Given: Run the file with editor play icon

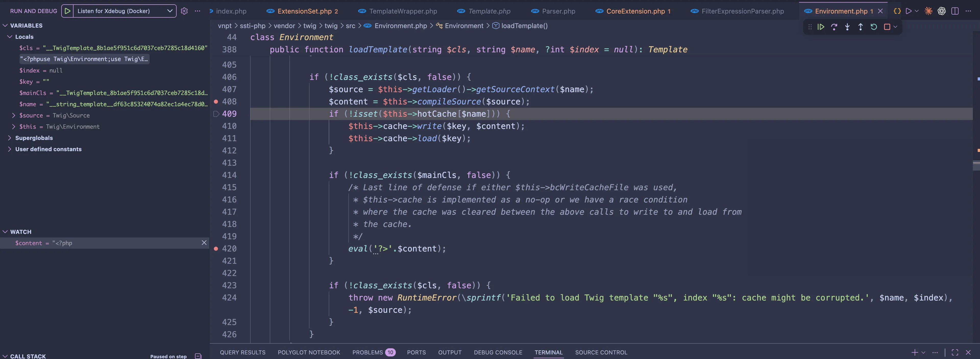Looking at the screenshot, I should pos(909,11).
